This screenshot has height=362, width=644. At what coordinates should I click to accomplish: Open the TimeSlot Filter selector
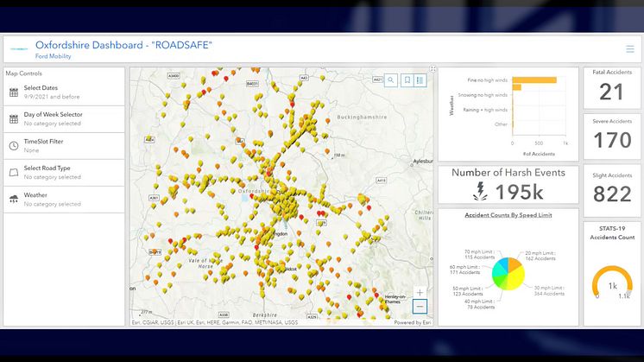(64, 146)
